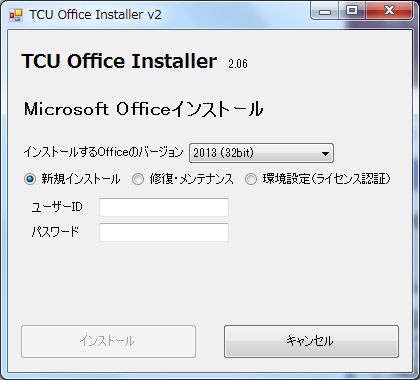Click the インストールするOfficeのバージョン label
This screenshot has width=420, height=380.
[103, 152]
